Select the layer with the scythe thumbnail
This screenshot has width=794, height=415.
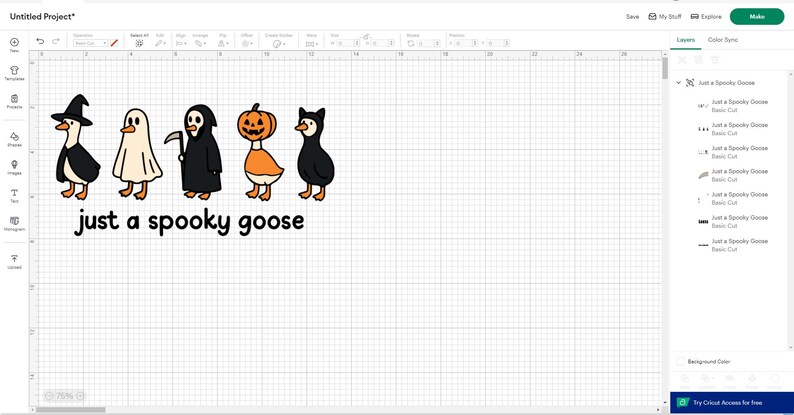[x=731, y=175]
